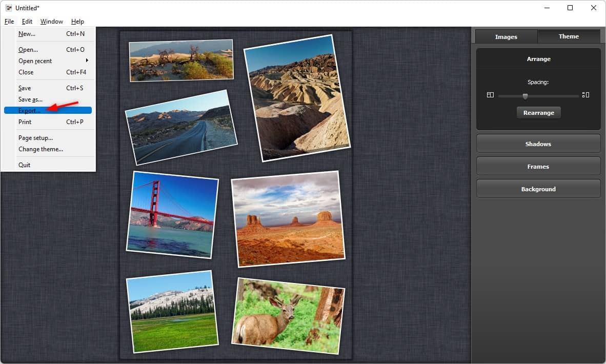Select the green meadow mountain photo
This screenshot has height=364, width=606.
pyautogui.click(x=172, y=311)
